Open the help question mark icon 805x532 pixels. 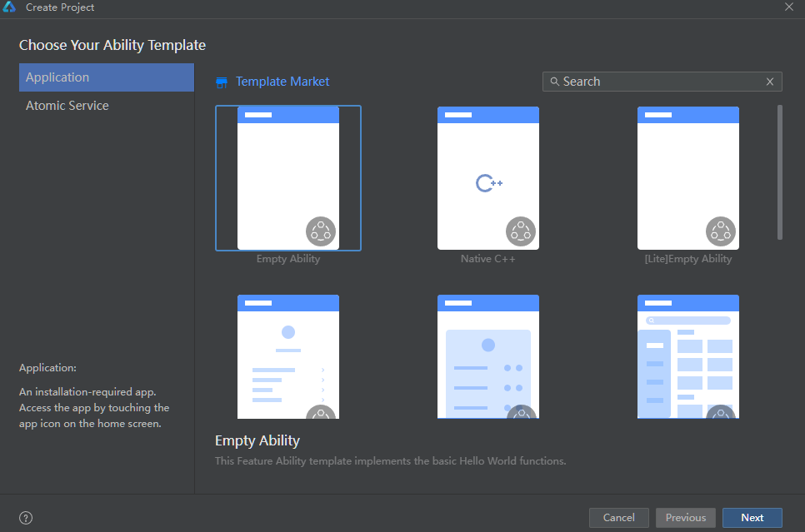tap(26, 518)
